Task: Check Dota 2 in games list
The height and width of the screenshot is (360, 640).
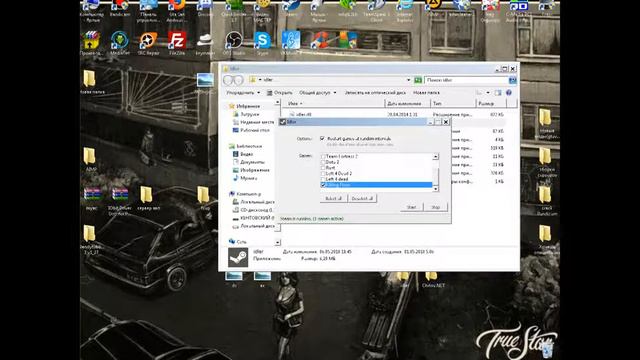Action: click(323, 162)
